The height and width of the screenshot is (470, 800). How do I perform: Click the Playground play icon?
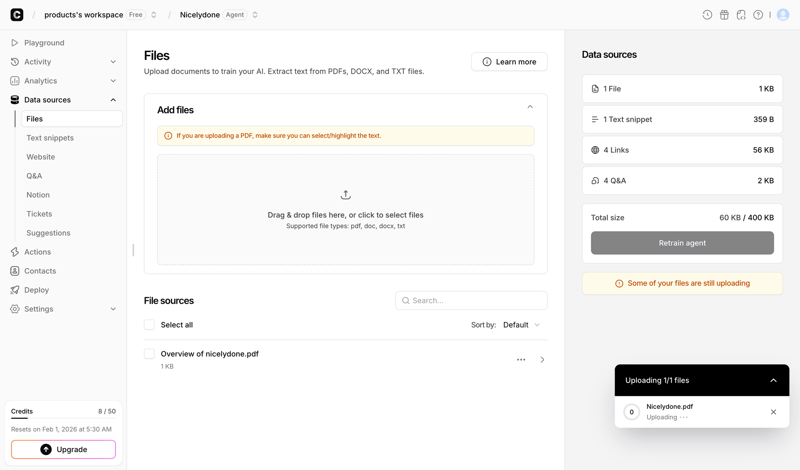[15, 43]
